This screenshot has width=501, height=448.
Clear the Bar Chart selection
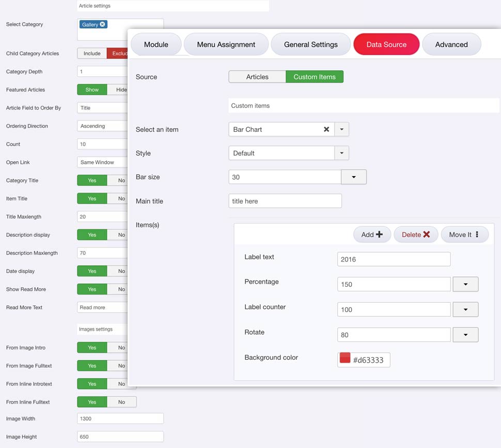click(x=326, y=129)
